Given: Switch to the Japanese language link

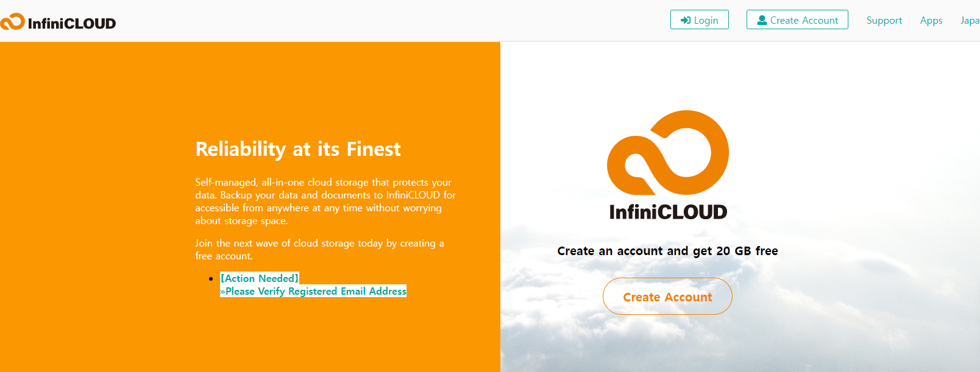Looking at the screenshot, I should (969, 20).
